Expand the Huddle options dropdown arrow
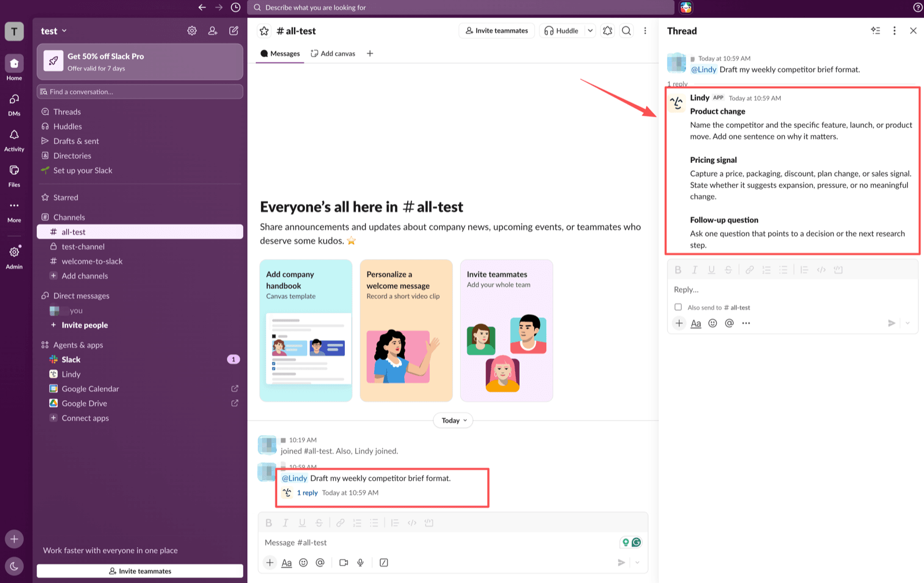 click(590, 31)
